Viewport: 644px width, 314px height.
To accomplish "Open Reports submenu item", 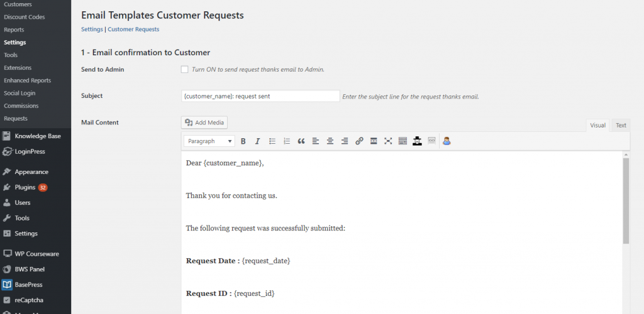I will point(14,30).
